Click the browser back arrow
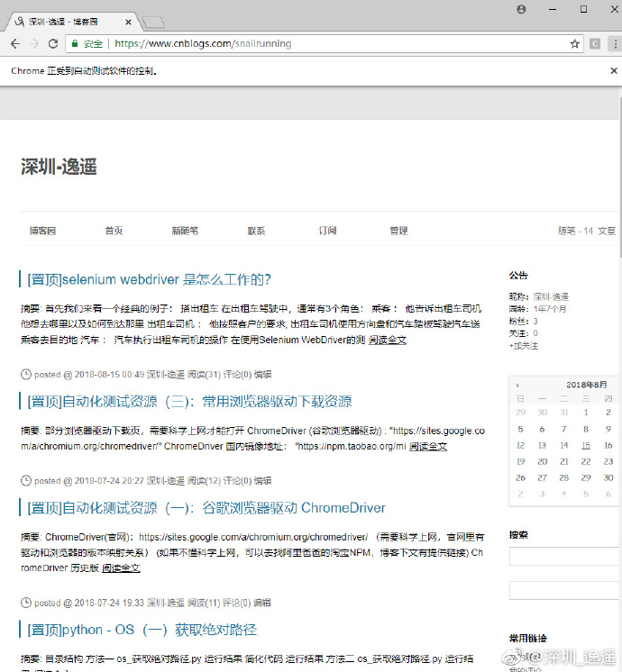This screenshot has width=622, height=672. [x=15, y=44]
